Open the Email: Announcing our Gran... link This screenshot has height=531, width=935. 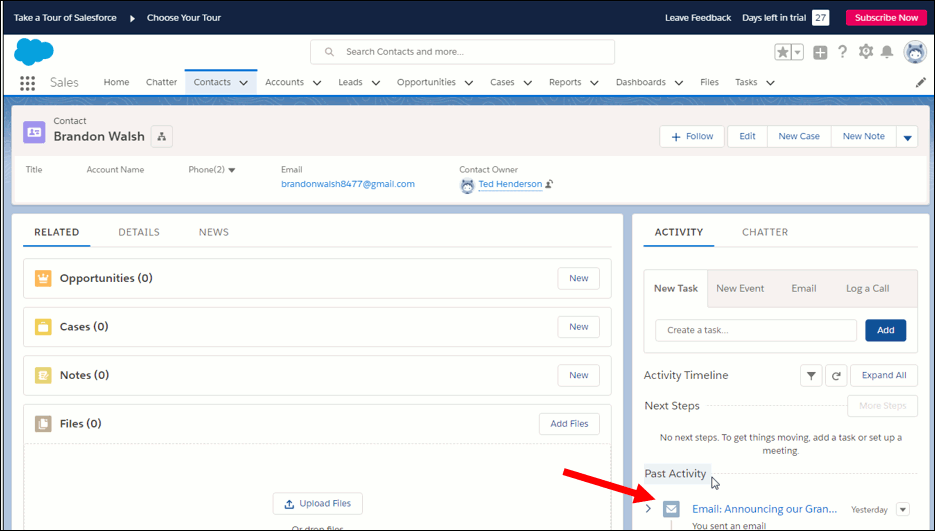[764, 509]
